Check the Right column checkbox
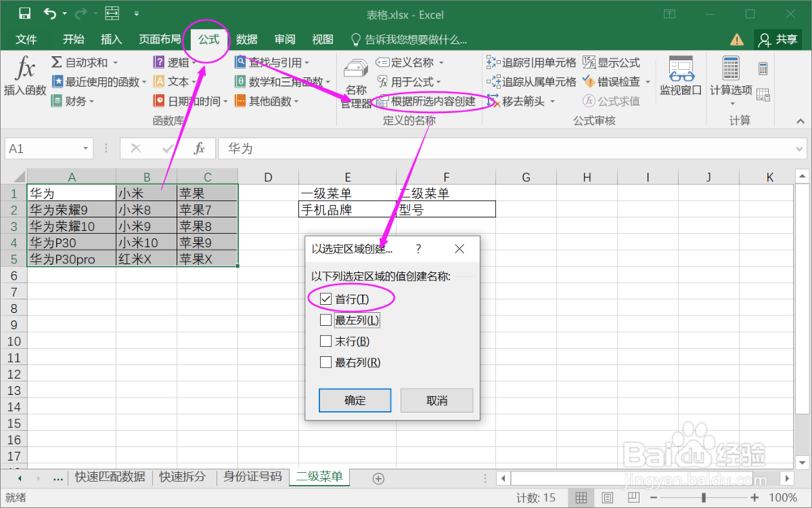812x508 pixels. [326, 362]
